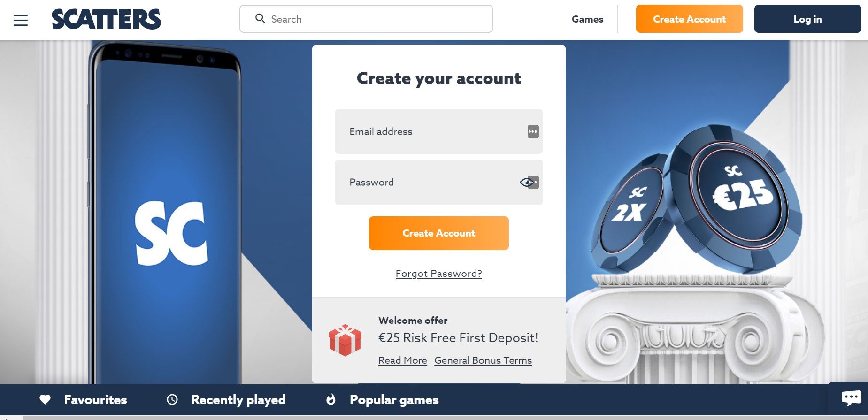Open the live chat bubble icon

pos(851,398)
